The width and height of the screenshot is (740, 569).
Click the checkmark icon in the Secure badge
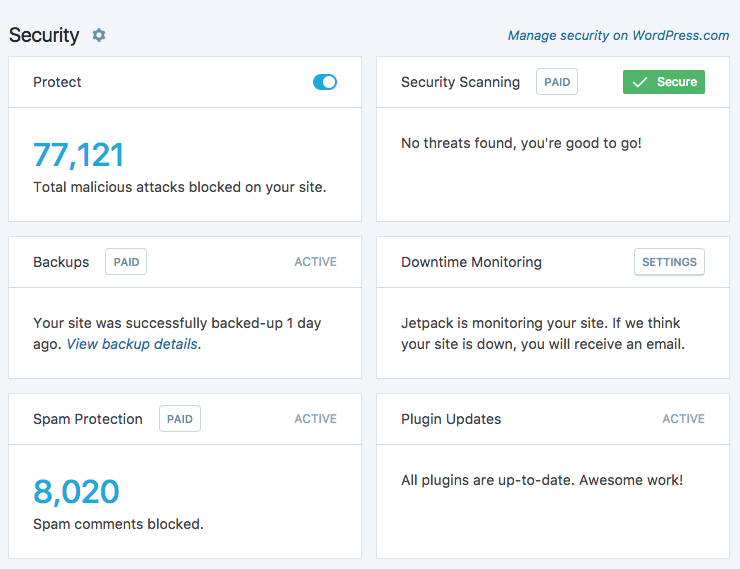640,82
